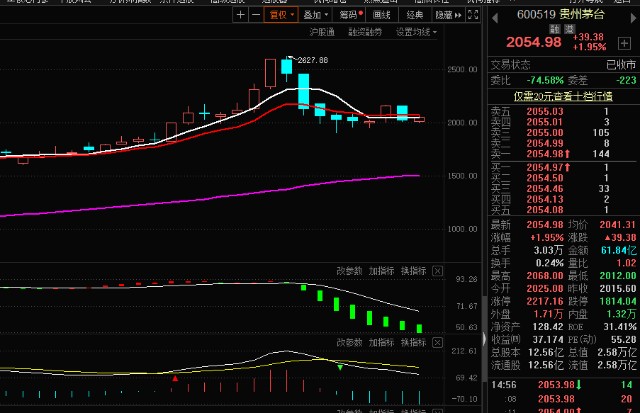Close the second indicator sub-panel with X

(x=436, y=342)
